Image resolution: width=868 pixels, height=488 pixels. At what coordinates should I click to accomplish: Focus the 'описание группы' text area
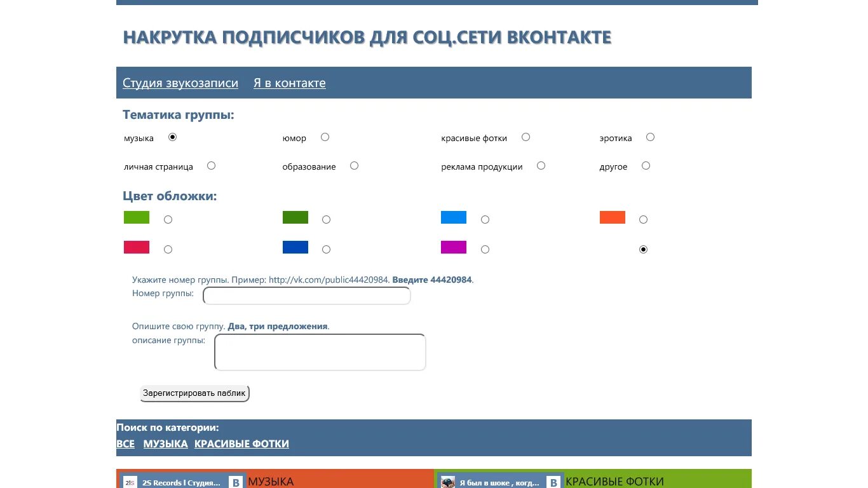click(320, 352)
